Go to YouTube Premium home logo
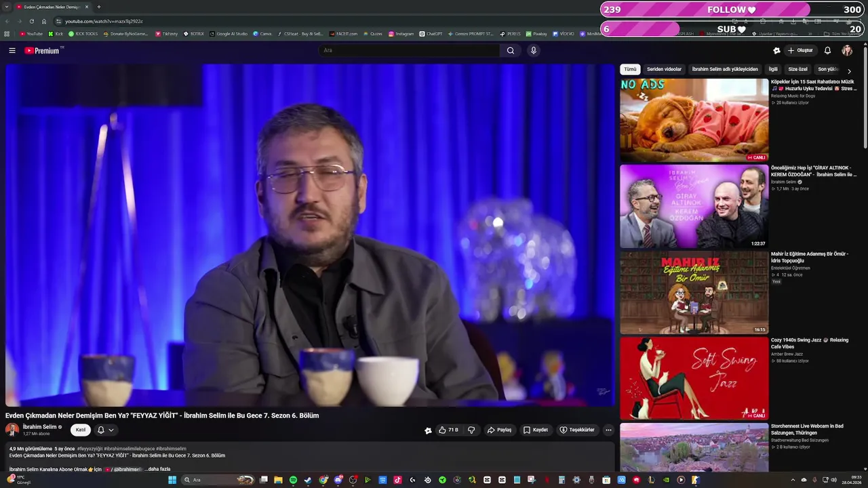 pos(43,50)
